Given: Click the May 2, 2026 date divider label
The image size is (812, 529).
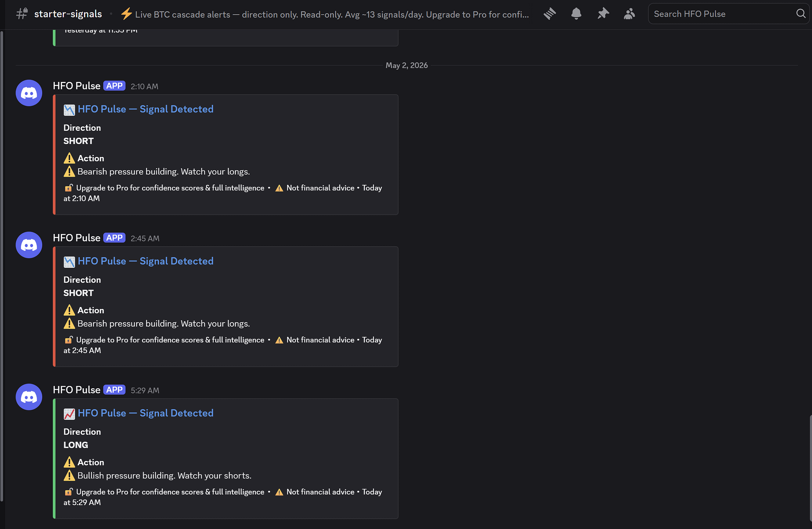Looking at the screenshot, I should 407,65.
